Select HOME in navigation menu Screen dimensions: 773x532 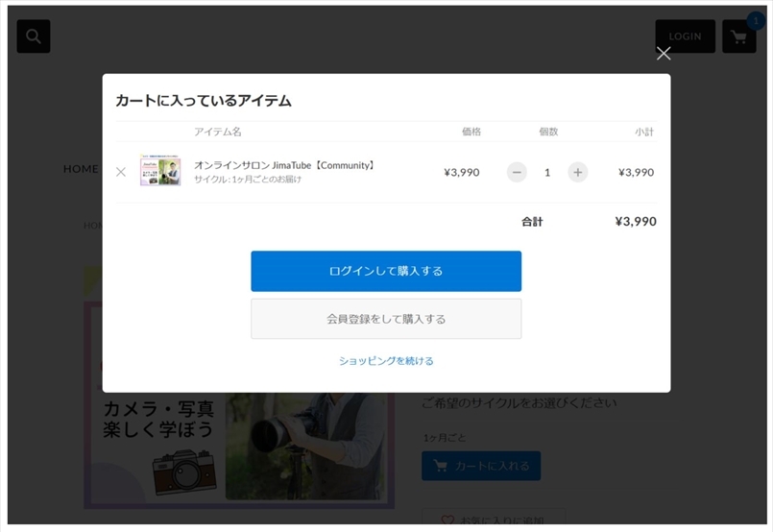pos(81,169)
